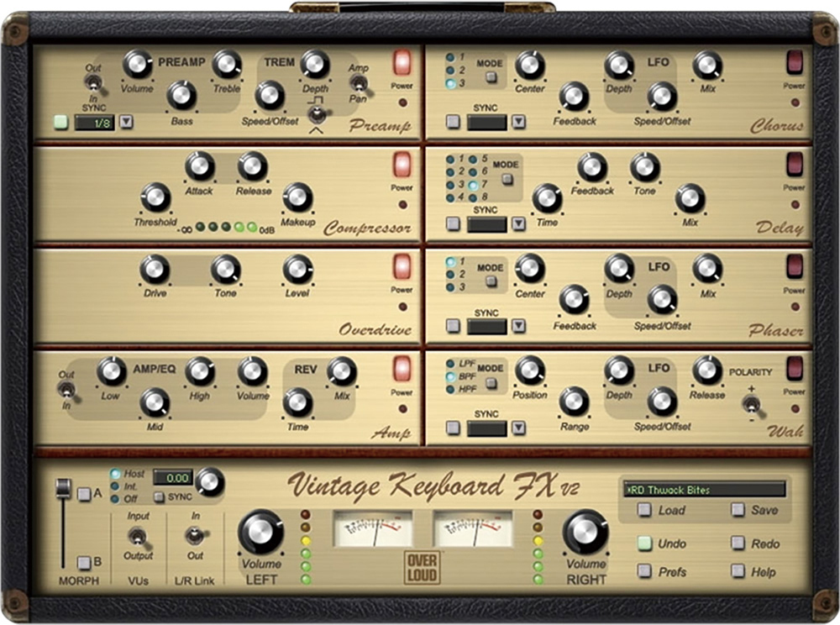Select morph snapshot B

coord(84,563)
